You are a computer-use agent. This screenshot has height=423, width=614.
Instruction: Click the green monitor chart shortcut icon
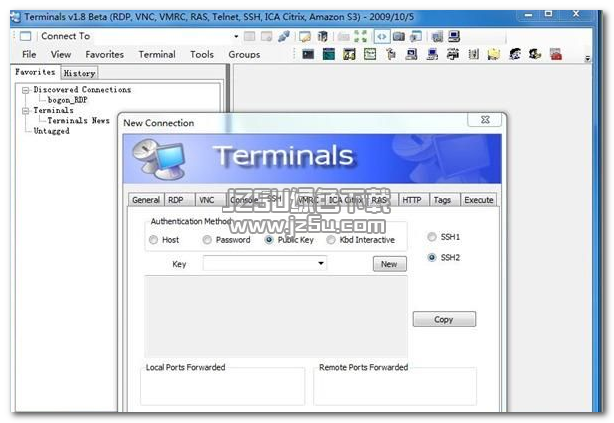point(370,54)
